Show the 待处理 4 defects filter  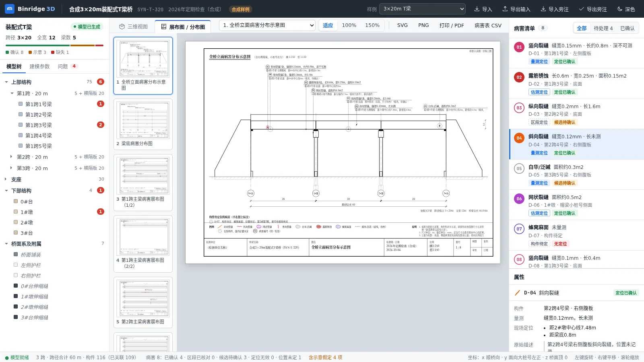(603, 28)
